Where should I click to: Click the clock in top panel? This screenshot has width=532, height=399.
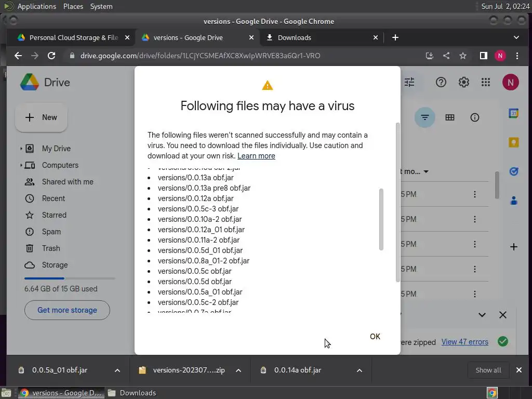click(x=505, y=6)
